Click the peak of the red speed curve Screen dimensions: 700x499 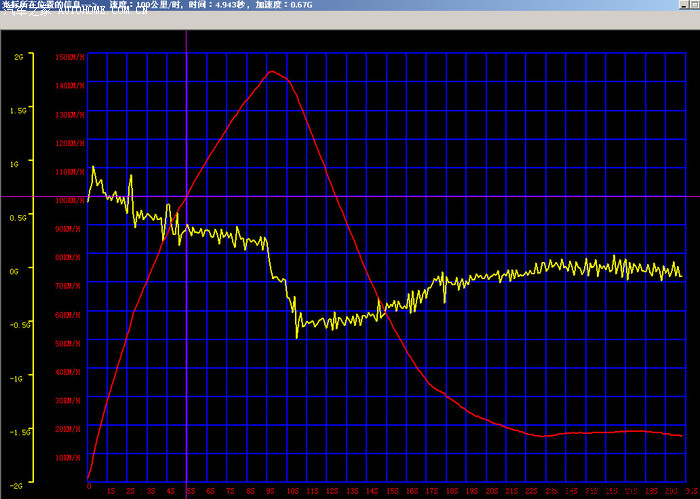tap(271, 71)
